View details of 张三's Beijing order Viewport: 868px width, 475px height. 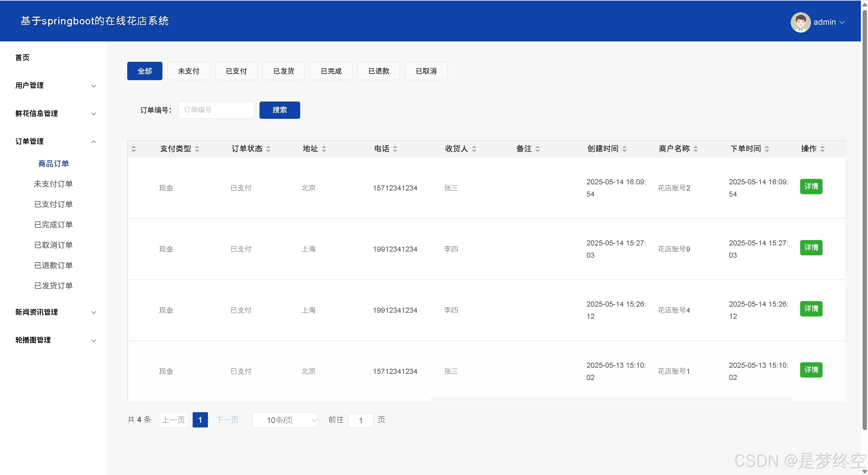[811, 186]
